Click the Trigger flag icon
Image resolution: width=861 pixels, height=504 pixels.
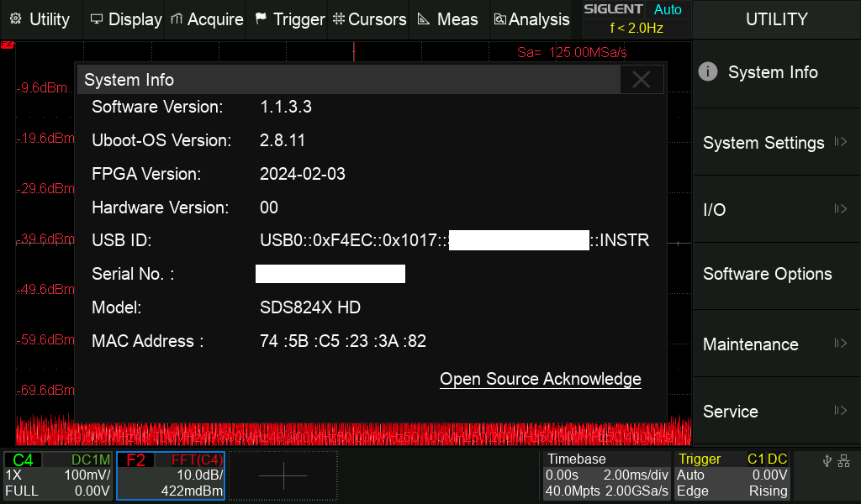coord(261,18)
